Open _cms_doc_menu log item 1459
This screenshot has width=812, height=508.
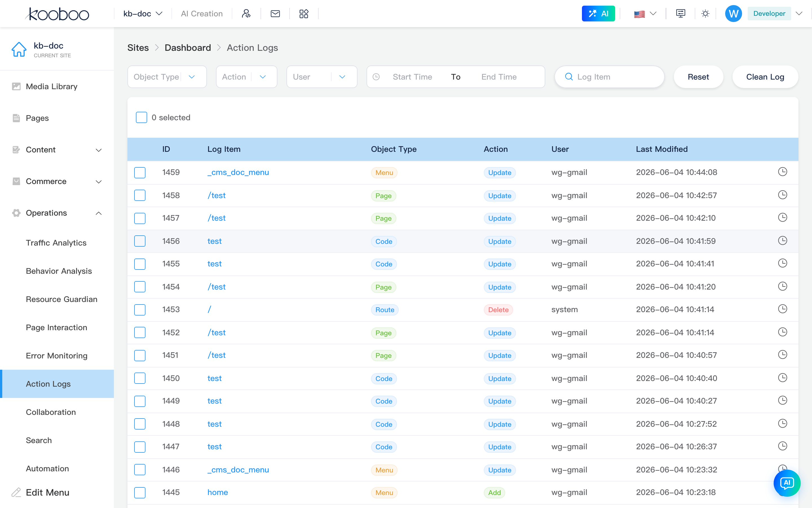[238, 172]
